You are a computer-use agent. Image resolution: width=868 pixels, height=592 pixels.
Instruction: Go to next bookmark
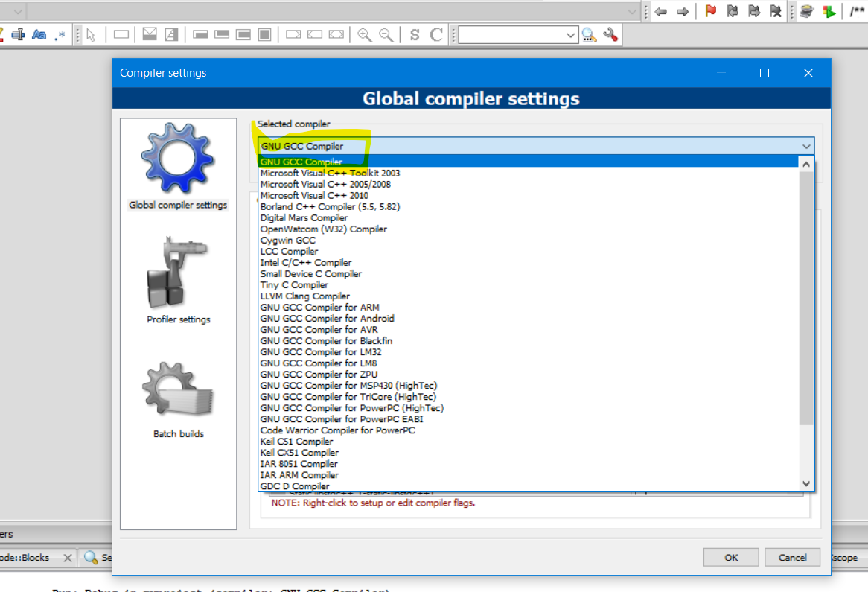[x=753, y=11]
